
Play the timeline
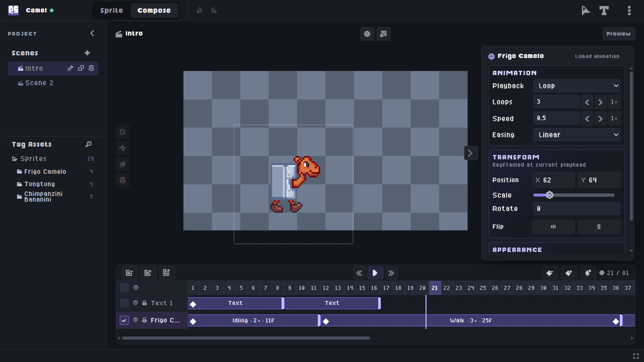pyautogui.click(x=375, y=273)
